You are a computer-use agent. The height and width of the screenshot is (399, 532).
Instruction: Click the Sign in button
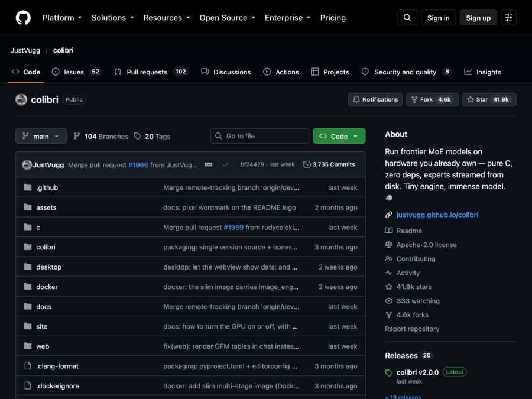click(x=439, y=18)
